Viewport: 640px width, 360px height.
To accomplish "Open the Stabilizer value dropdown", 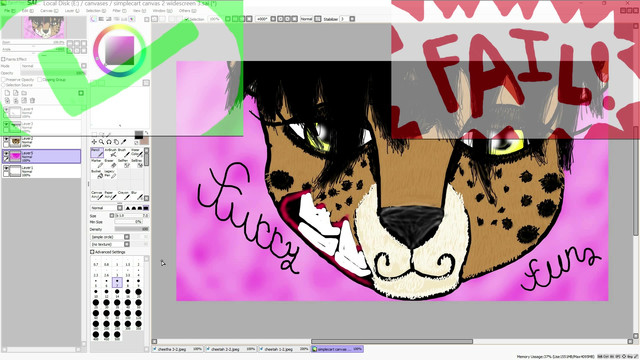I will (x=352, y=19).
